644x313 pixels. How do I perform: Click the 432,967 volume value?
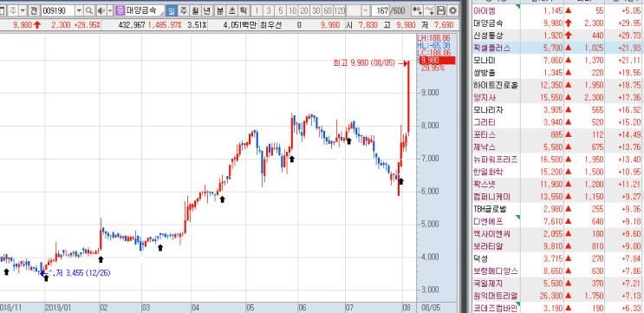pyautogui.click(x=132, y=25)
